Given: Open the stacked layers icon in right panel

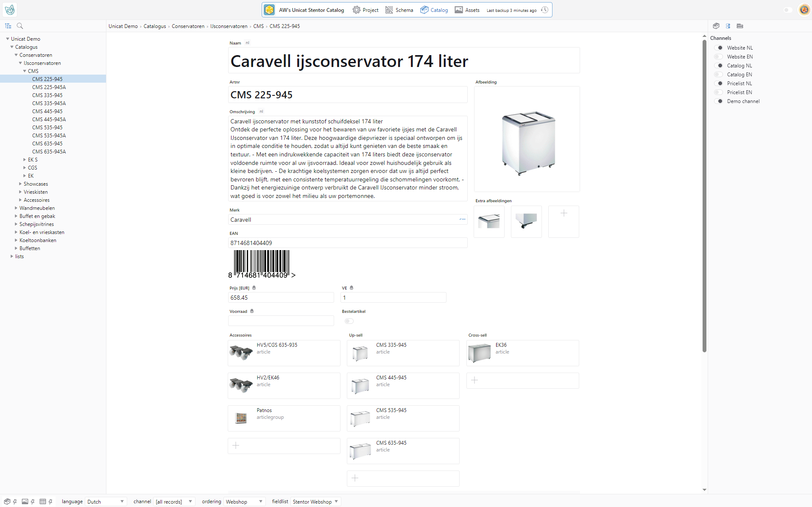Looking at the screenshot, I should (740, 26).
